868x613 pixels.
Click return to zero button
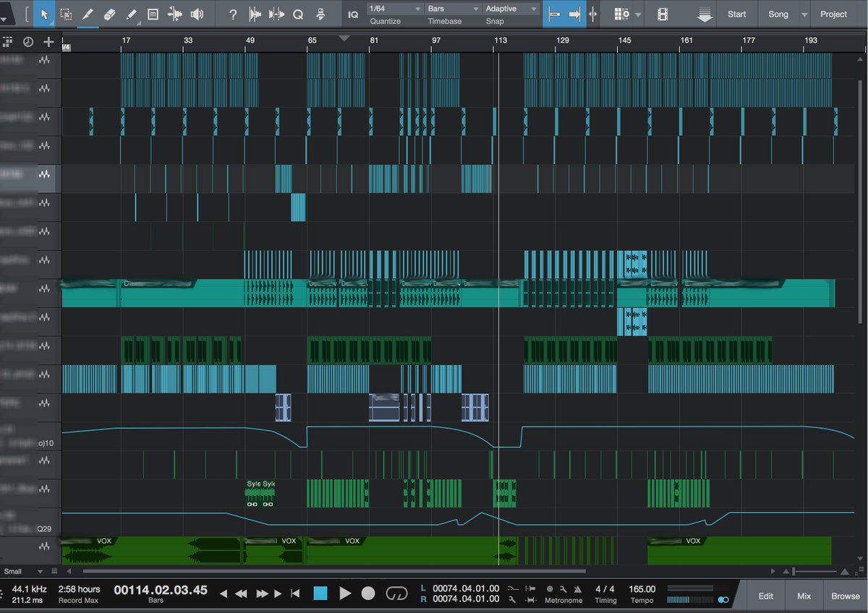pyautogui.click(x=295, y=593)
